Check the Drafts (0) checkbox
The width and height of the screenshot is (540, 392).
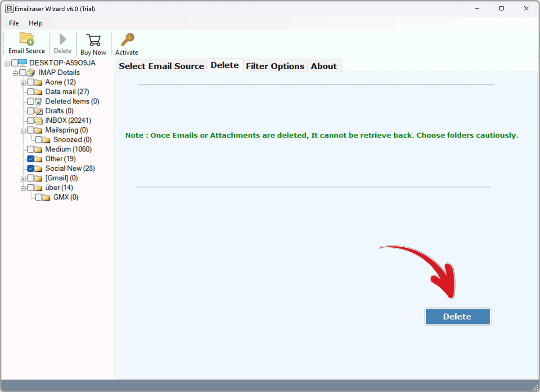pos(31,111)
